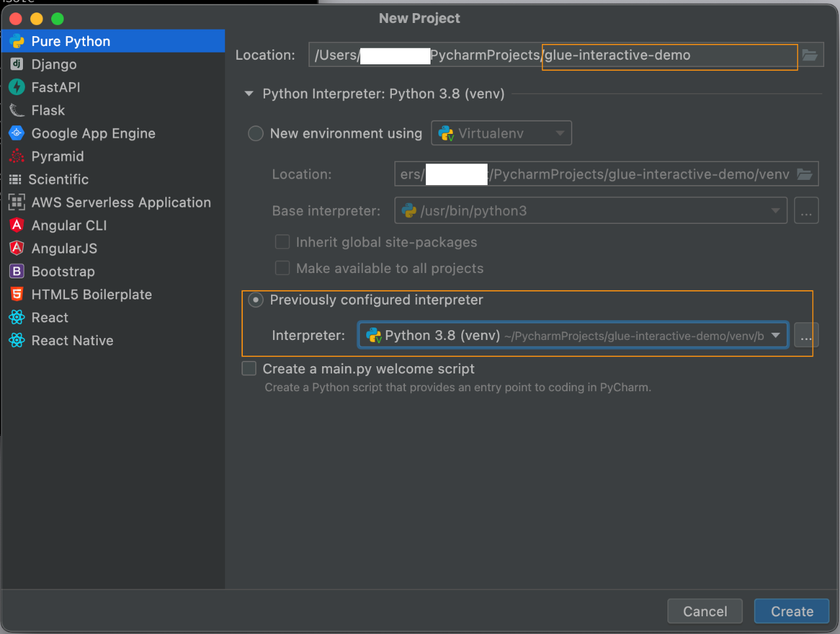Close the New Project dialog window

pos(16,18)
